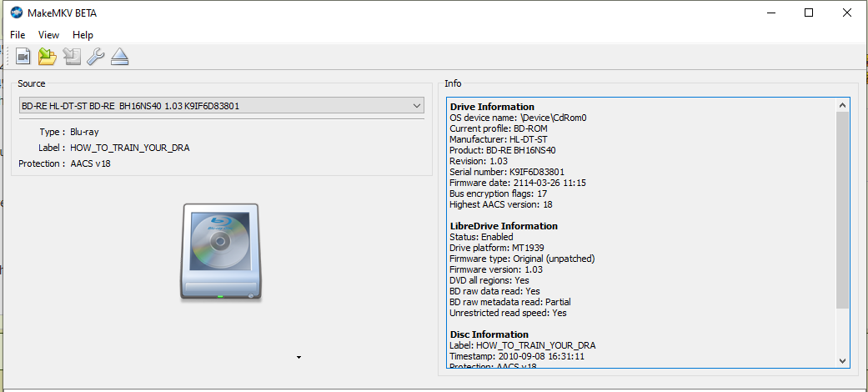Click the Open disc folder toolbar icon
Image resolution: width=868 pixels, height=392 pixels.
(48, 57)
